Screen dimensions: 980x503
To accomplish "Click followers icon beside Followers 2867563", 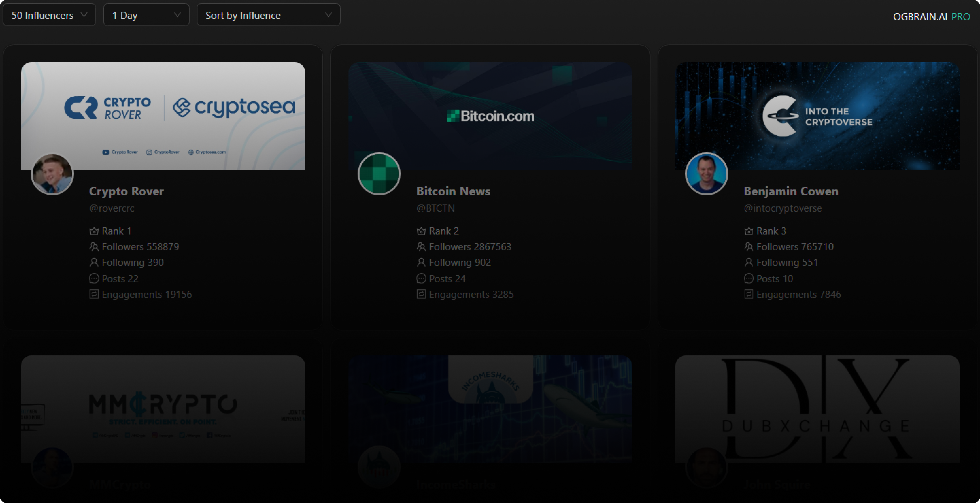I will (x=421, y=247).
